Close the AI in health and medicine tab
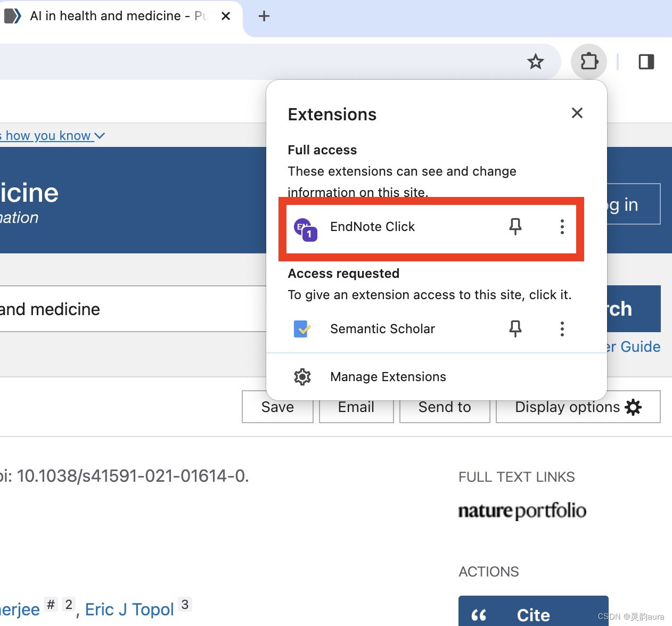The image size is (672, 626). pyautogui.click(x=226, y=16)
